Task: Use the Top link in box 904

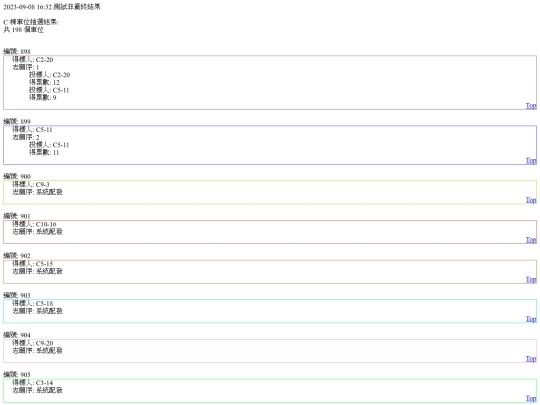Action: coord(531,359)
